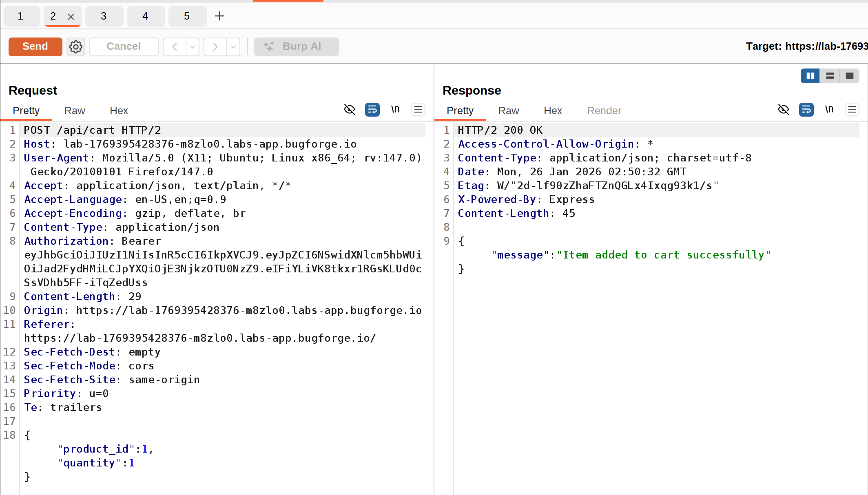Toggle non-printable \n characters in Response
This screenshot has height=495, width=868.
pos(829,110)
